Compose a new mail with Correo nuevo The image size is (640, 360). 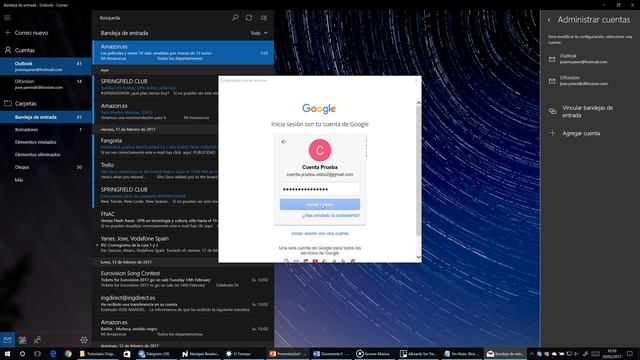pyautogui.click(x=27, y=33)
